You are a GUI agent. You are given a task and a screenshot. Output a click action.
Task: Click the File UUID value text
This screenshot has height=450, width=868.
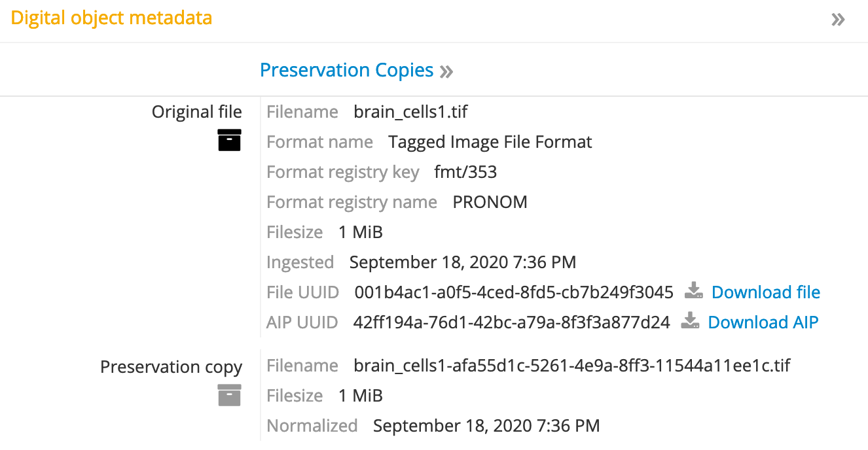514,292
